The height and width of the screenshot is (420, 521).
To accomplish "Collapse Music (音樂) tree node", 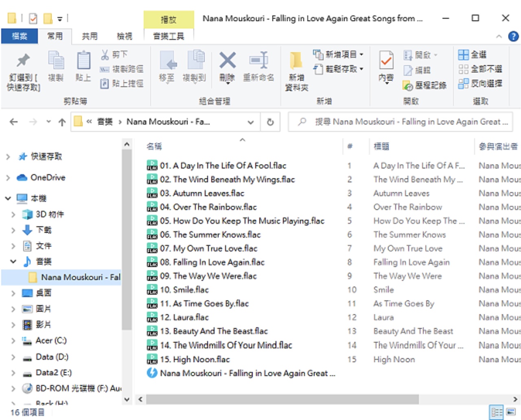I will (13, 261).
